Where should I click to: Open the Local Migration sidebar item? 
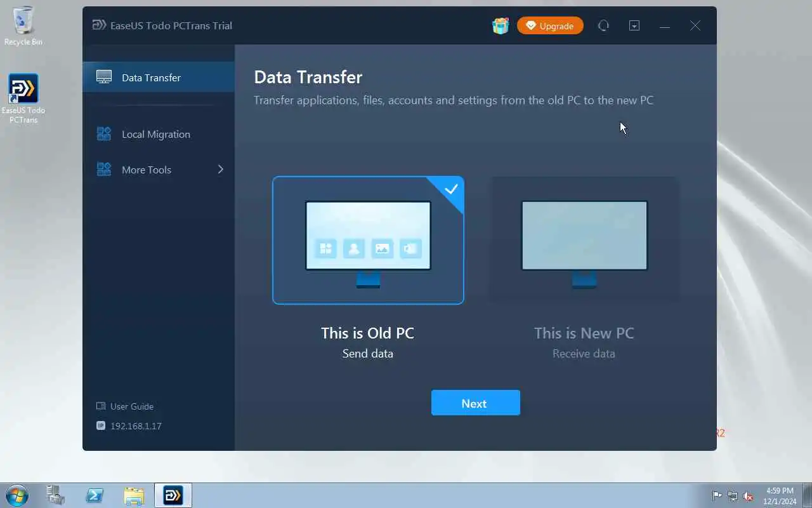pos(159,134)
